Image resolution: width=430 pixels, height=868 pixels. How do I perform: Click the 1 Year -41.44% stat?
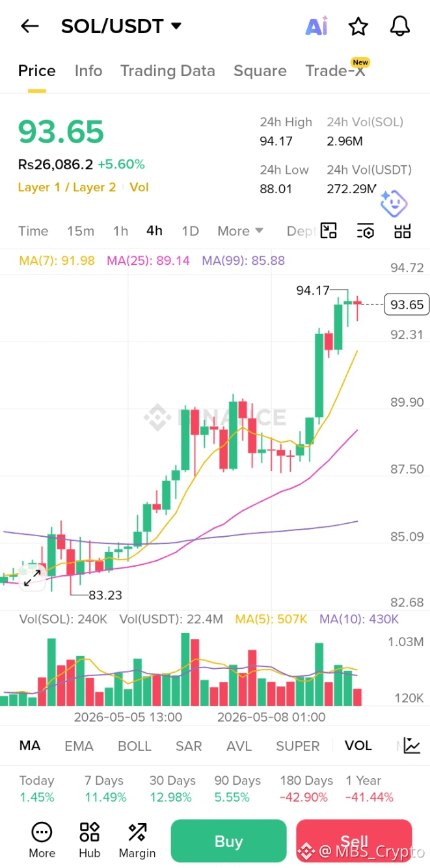(x=370, y=789)
